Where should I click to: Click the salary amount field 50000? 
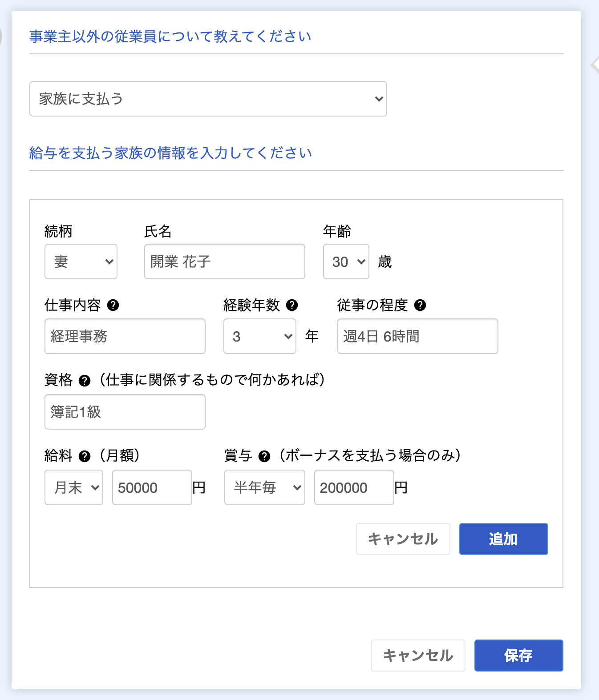coord(152,487)
